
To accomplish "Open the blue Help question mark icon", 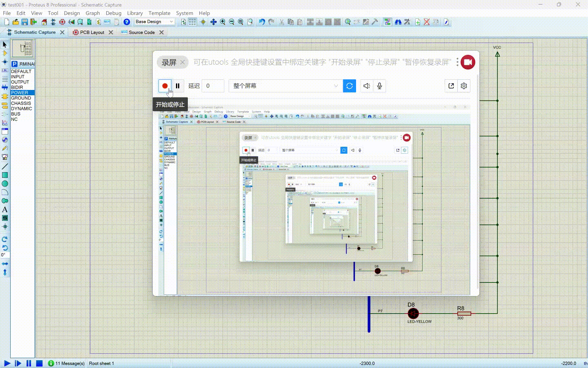I will (127, 22).
